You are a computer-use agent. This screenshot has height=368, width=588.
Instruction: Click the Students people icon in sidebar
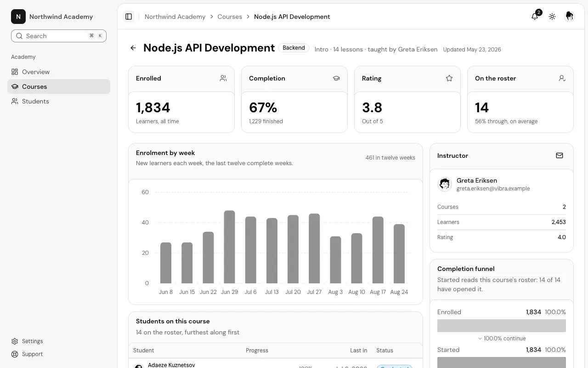coord(15,101)
